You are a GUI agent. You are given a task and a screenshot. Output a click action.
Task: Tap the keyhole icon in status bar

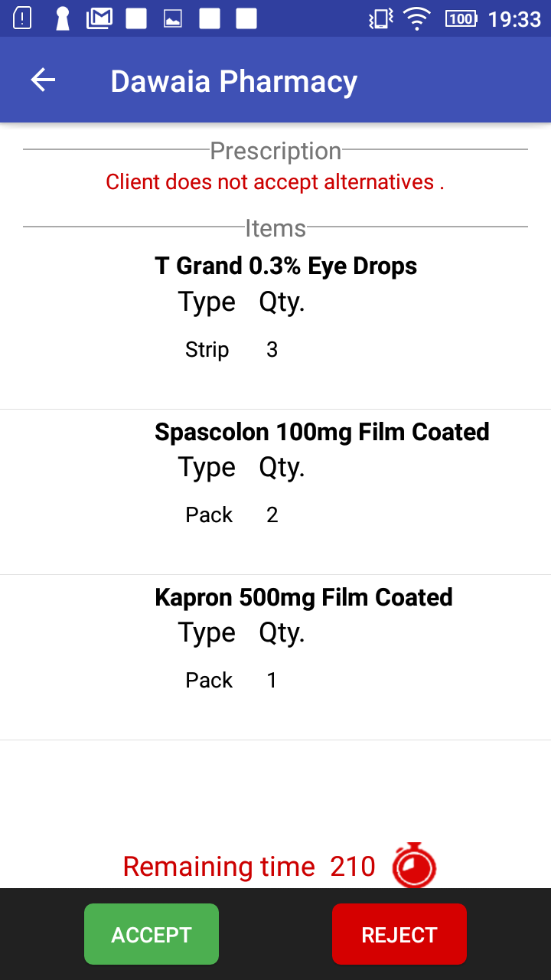click(63, 18)
